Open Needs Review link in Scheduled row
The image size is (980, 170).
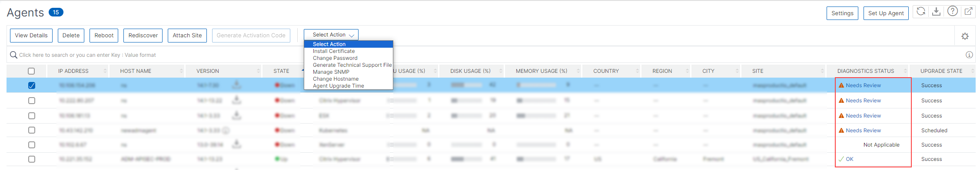863,131
